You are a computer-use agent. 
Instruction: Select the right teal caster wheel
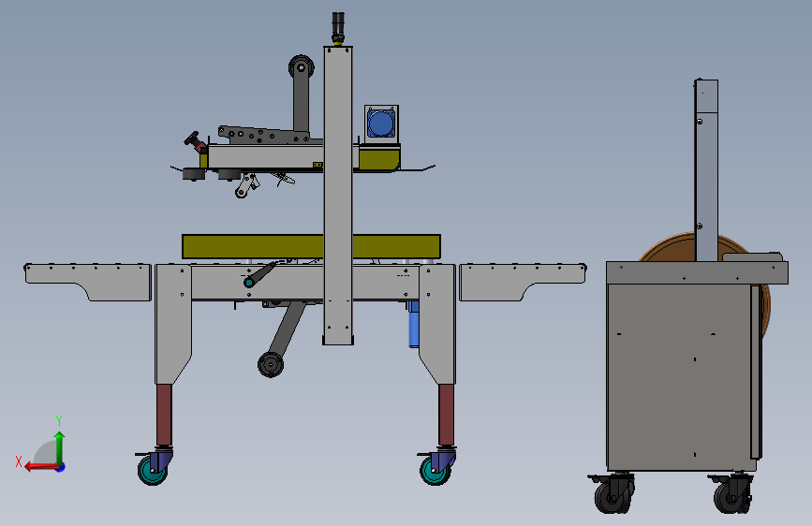point(434,471)
